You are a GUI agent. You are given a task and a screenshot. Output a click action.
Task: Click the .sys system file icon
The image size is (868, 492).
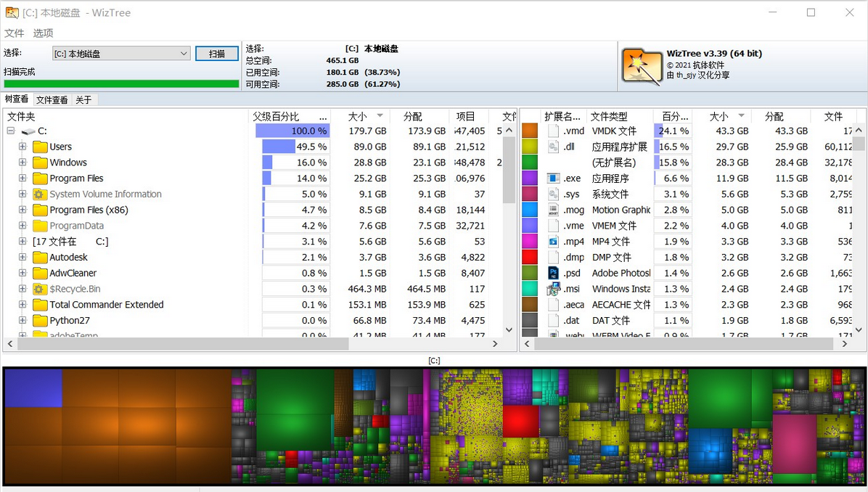click(x=553, y=194)
